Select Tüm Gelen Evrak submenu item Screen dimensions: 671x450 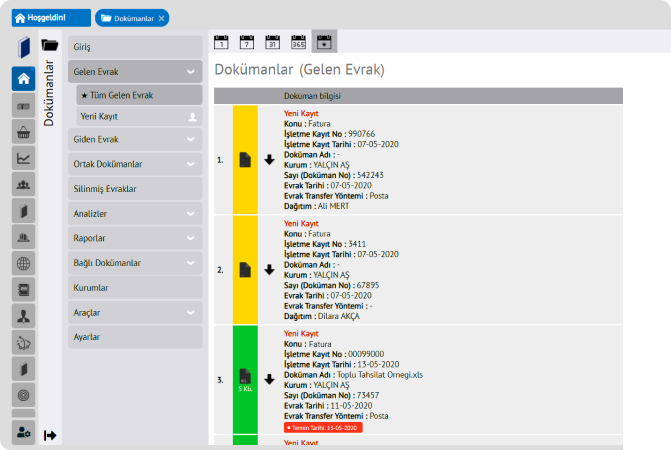coord(140,95)
